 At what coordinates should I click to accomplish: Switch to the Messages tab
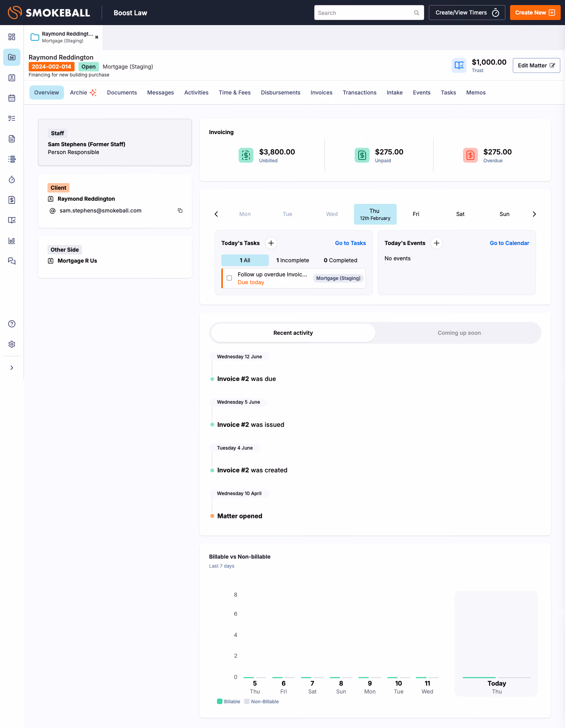point(160,93)
